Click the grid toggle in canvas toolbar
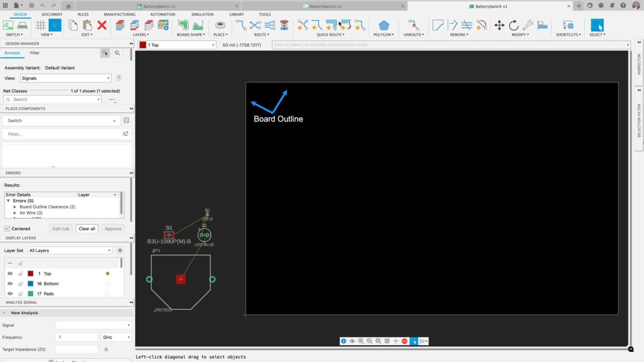The height and width of the screenshot is (362, 644). coord(387,341)
